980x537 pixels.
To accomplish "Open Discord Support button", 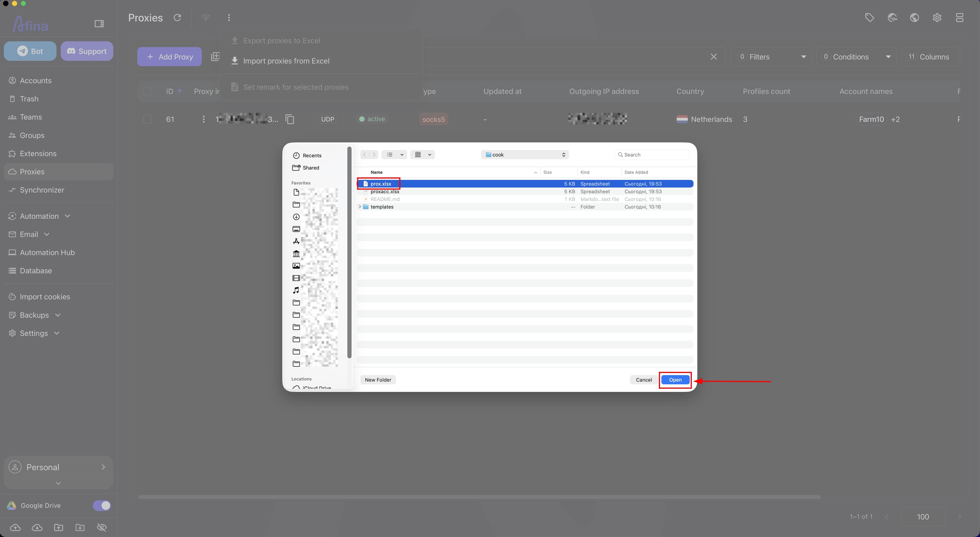I will pos(87,51).
